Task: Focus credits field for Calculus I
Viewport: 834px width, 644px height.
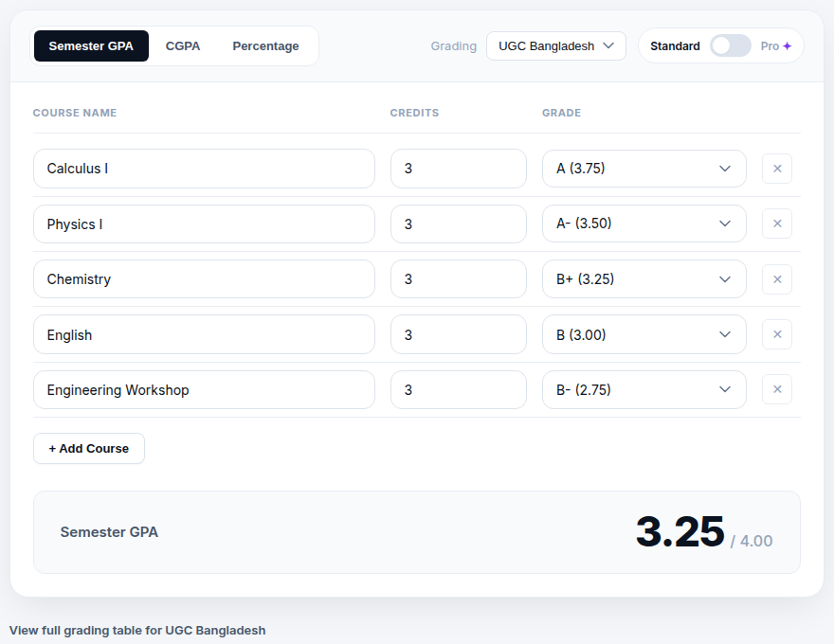Action: tap(459, 169)
